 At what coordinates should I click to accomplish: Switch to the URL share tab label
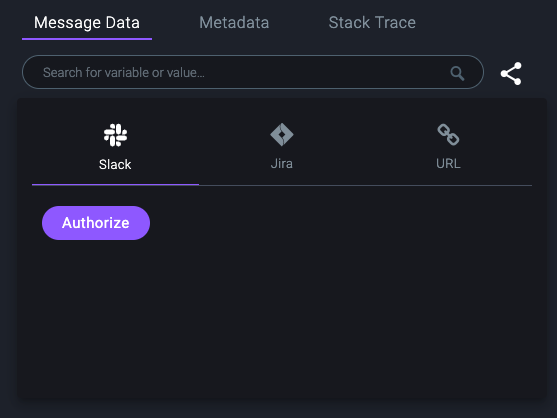coord(448,164)
